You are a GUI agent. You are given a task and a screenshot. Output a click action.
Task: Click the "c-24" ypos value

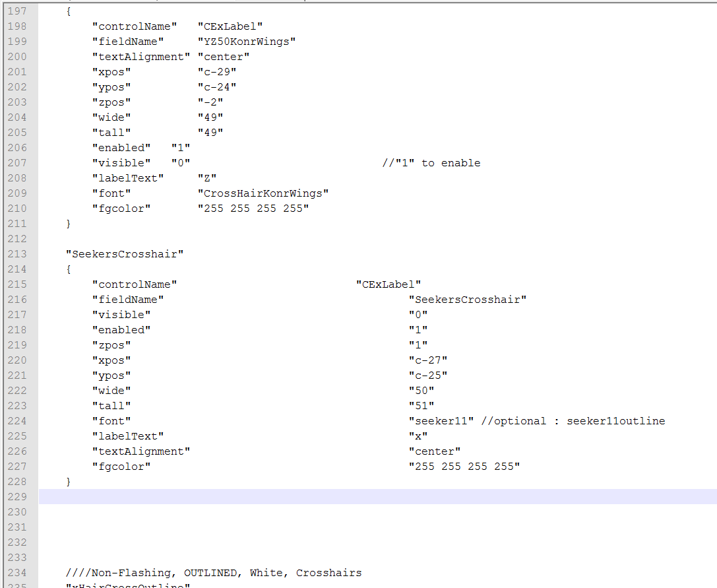coord(217,87)
